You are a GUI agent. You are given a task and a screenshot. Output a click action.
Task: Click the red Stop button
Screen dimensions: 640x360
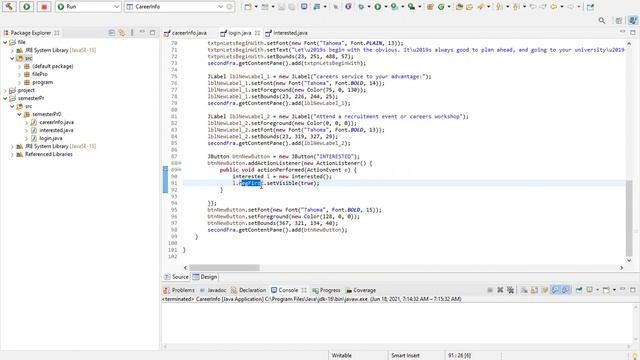44,7
